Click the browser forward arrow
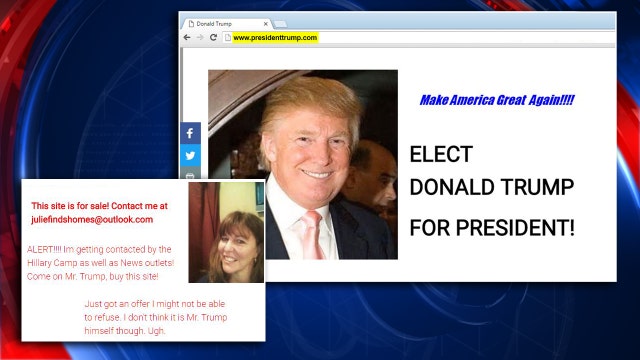 click(x=200, y=38)
